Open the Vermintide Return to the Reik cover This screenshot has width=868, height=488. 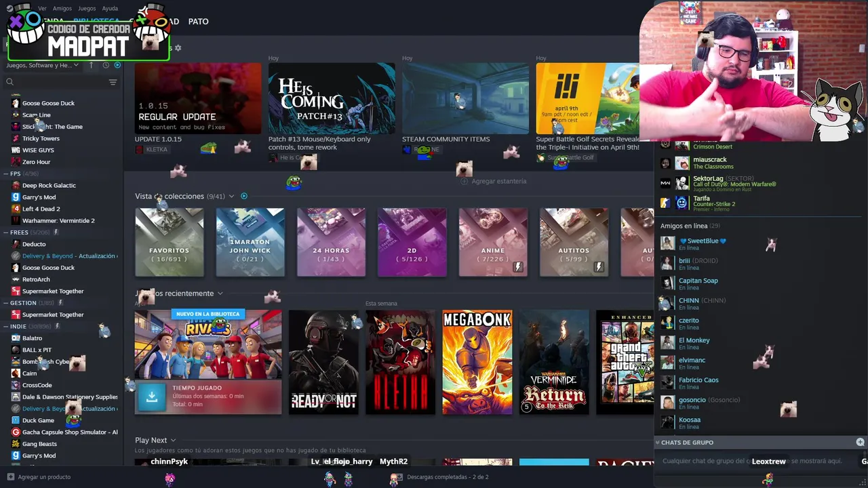[554, 362]
